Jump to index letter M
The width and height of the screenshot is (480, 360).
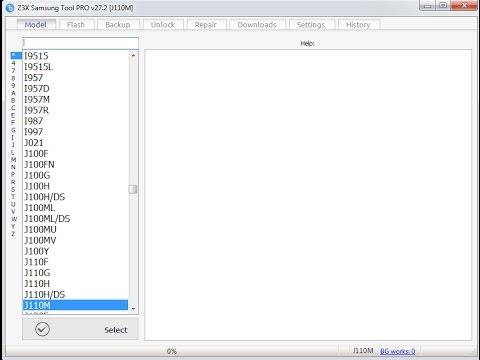[x=13, y=160]
